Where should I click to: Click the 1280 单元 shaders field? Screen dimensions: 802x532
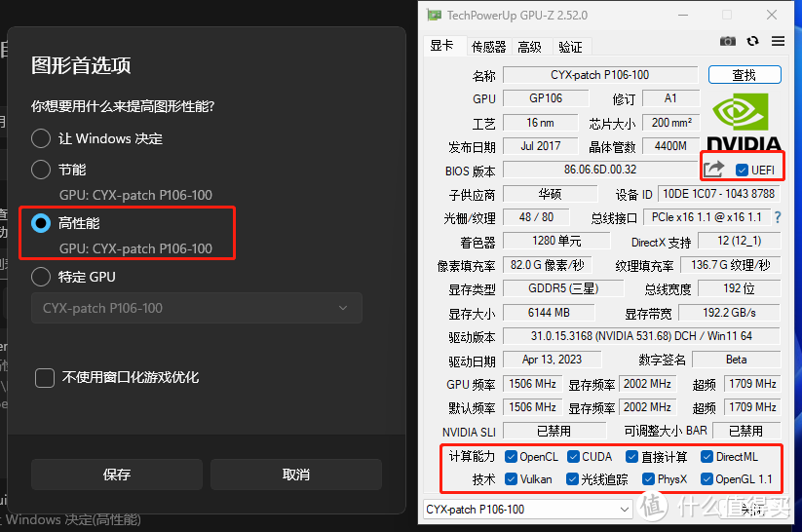tap(556, 241)
